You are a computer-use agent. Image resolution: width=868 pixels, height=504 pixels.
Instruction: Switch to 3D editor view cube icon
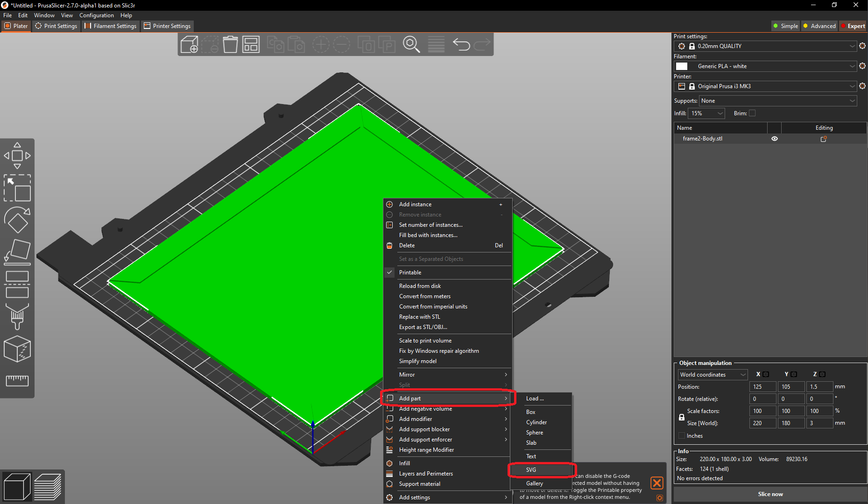[x=17, y=487]
